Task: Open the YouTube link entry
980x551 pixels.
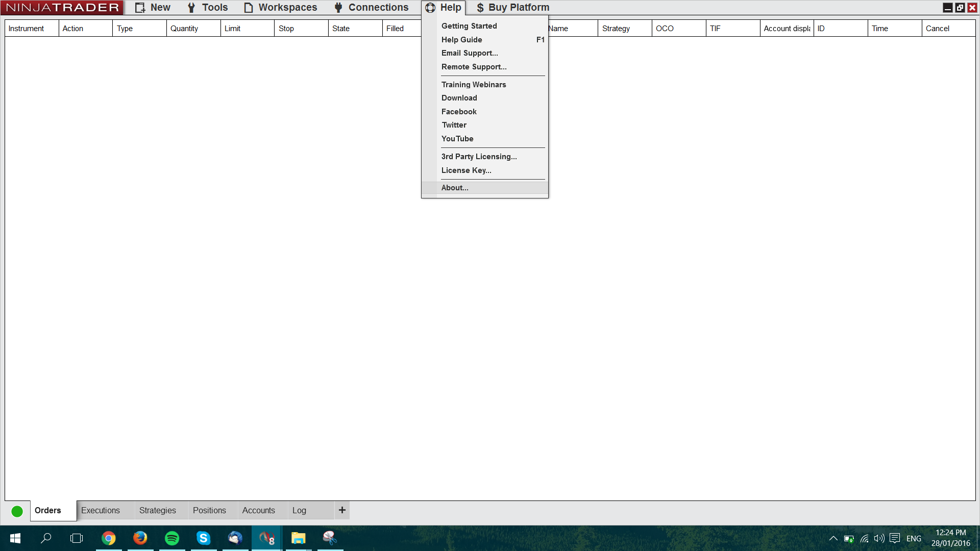Action: (484, 139)
